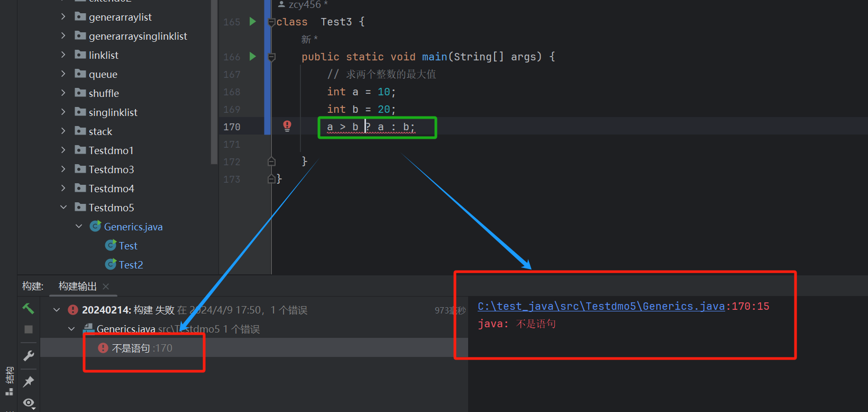
Task: Select Test2 in the project tree
Action: tap(131, 265)
